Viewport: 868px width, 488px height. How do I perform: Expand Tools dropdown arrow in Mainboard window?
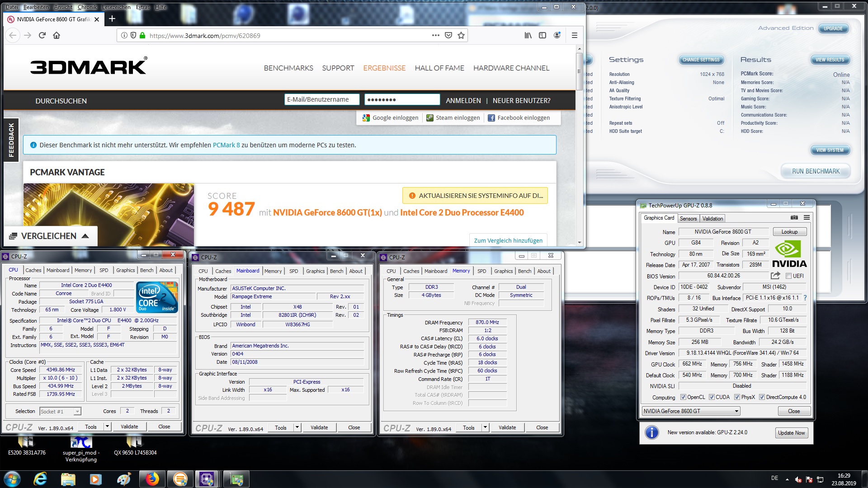point(297,427)
